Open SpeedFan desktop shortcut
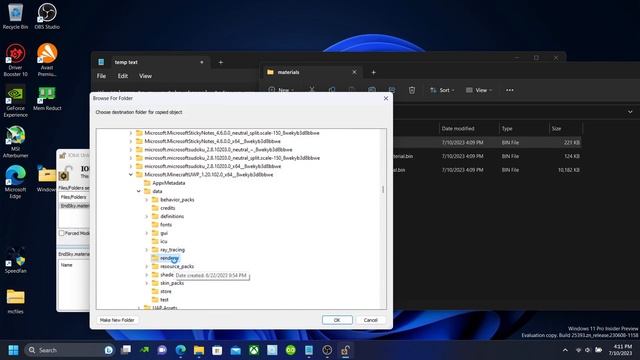640x360 pixels. coord(16,260)
